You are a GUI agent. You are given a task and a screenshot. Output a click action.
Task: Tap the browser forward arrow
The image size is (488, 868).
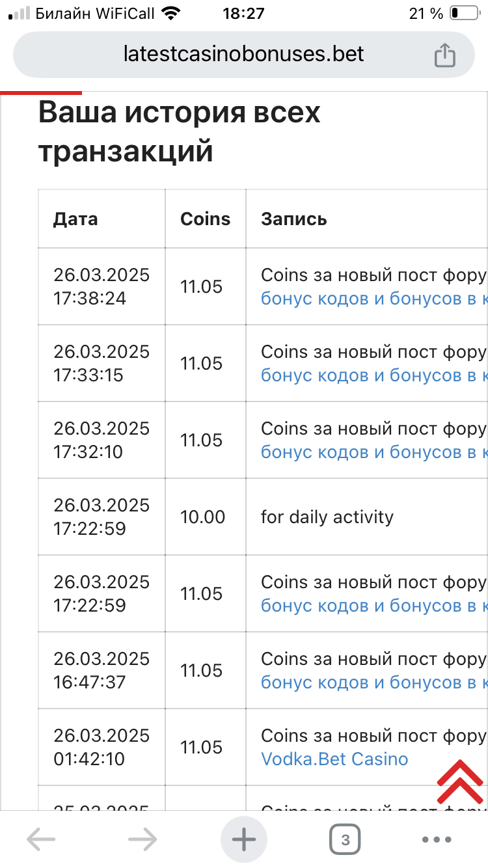[142, 840]
